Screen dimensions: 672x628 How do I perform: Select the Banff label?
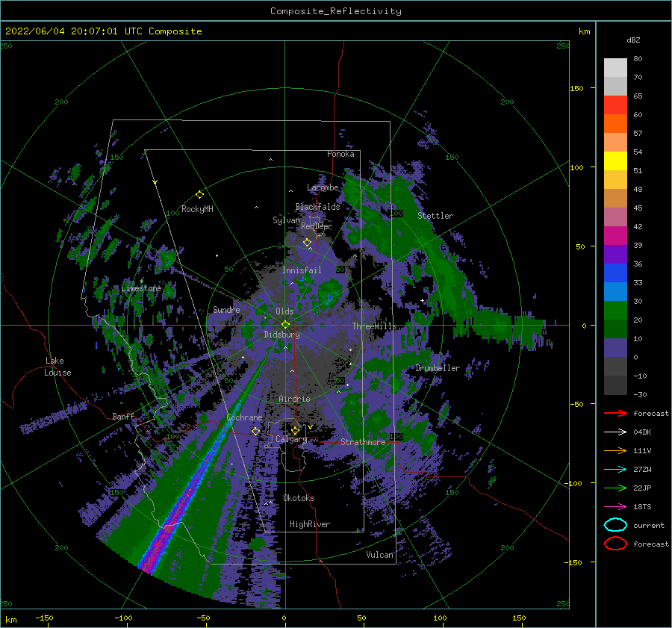pyautogui.click(x=123, y=416)
